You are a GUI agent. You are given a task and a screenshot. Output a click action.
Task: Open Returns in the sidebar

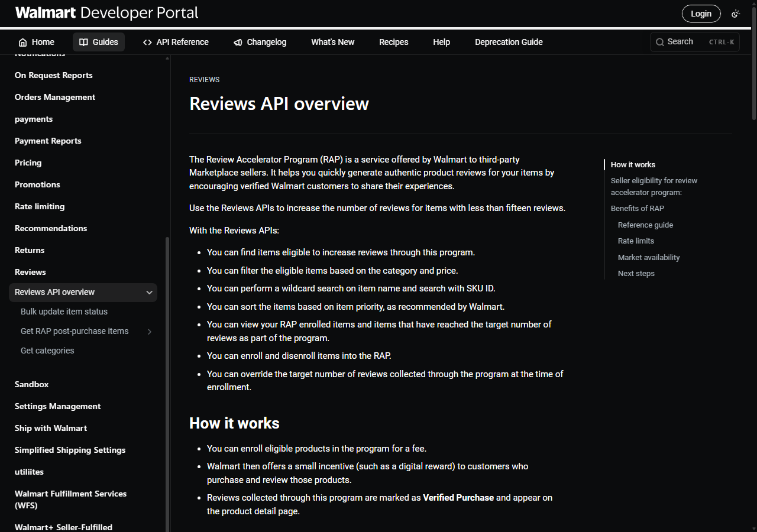click(30, 250)
